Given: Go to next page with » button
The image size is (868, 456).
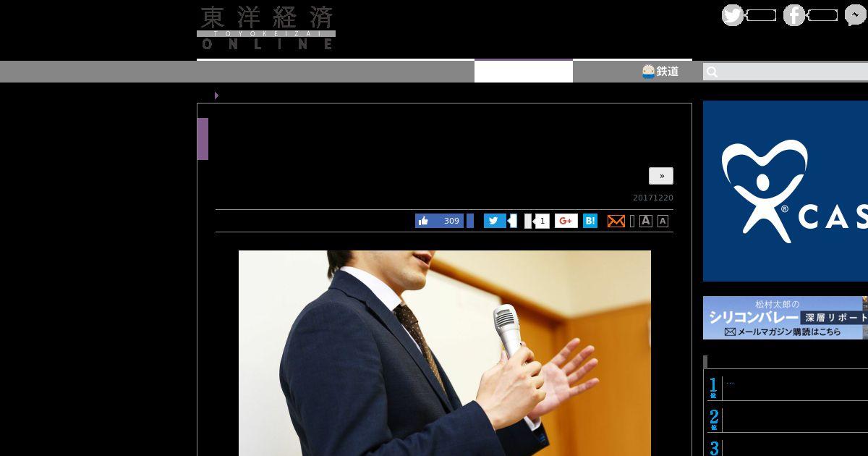Looking at the screenshot, I should tap(661, 176).
